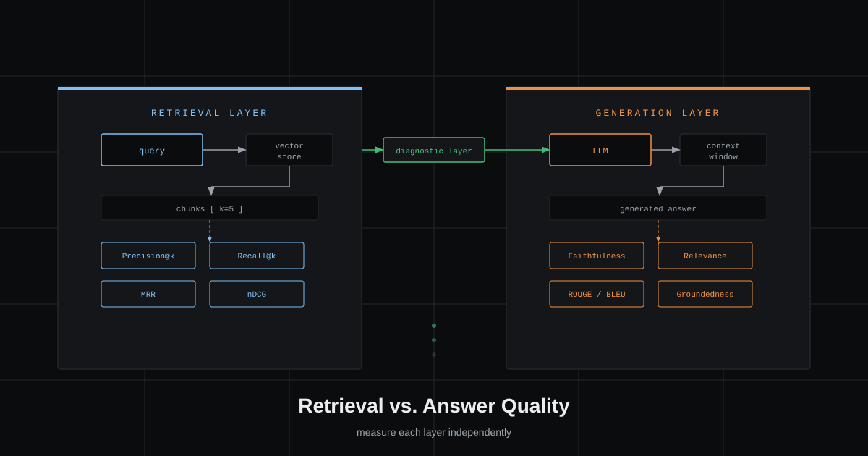
Task: Click the query node box
Action: 152,150
